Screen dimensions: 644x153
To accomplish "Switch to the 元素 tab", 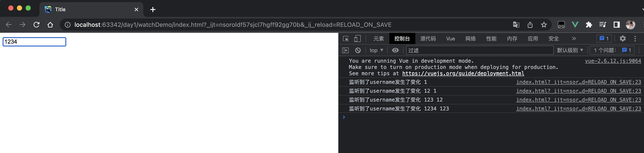I will click(x=379, y=39).
